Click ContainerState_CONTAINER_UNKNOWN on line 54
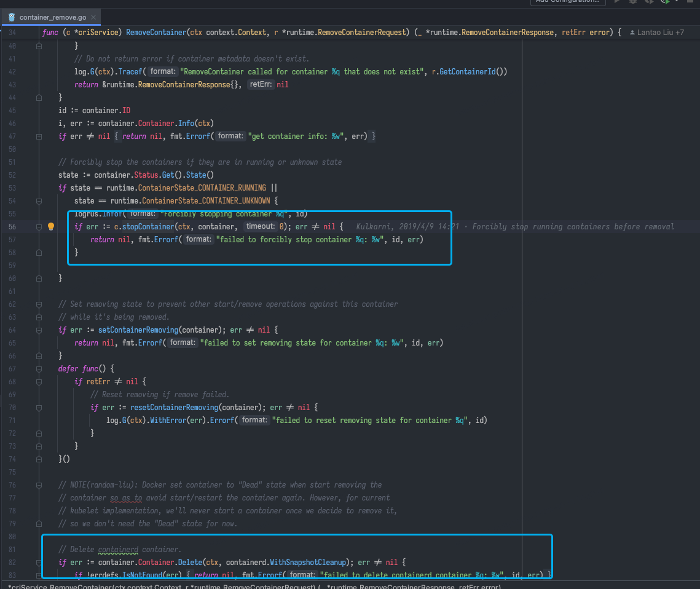This screenshot has height=589, width=700. pos(206,201)
